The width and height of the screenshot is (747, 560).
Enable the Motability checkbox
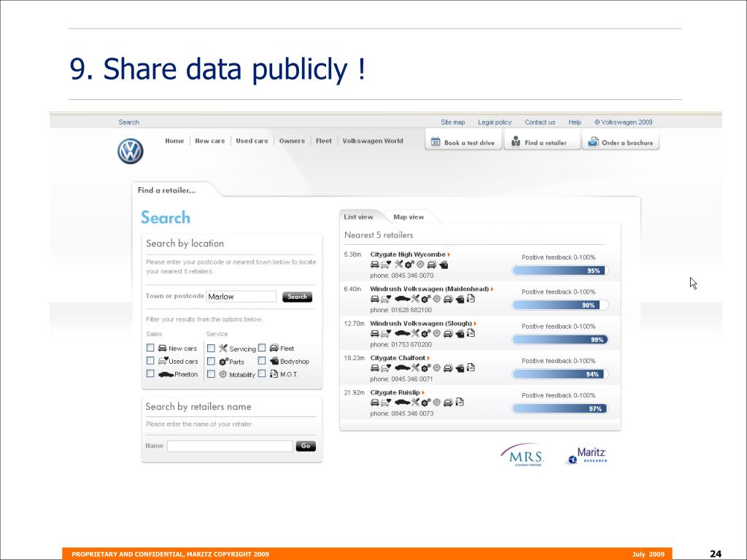pyautogui.click(x=211, y=374)
